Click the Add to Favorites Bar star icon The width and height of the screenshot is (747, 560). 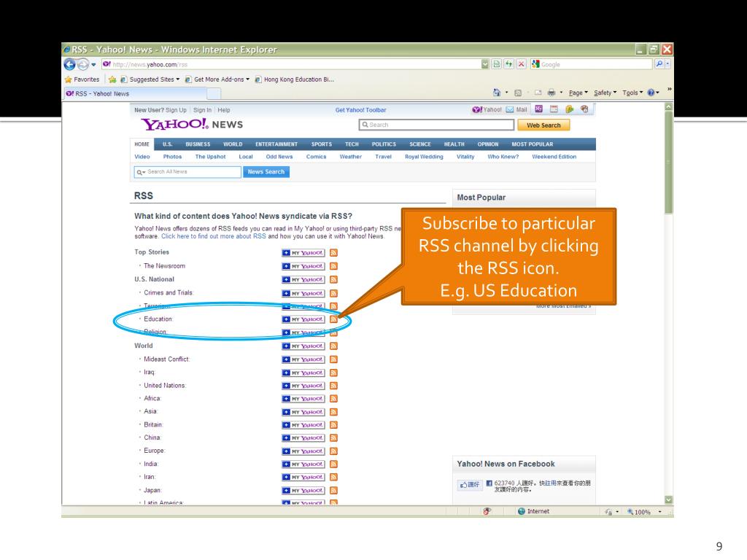point(112,79)
